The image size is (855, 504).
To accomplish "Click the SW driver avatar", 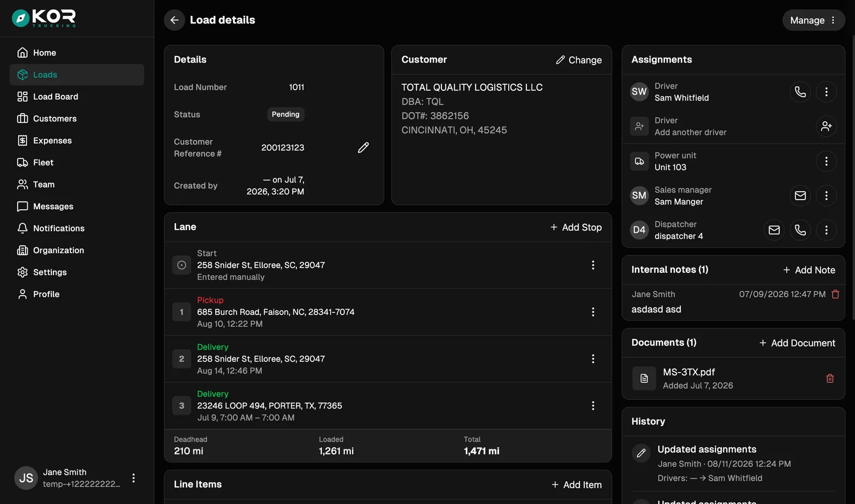I will tap(639, 92).
